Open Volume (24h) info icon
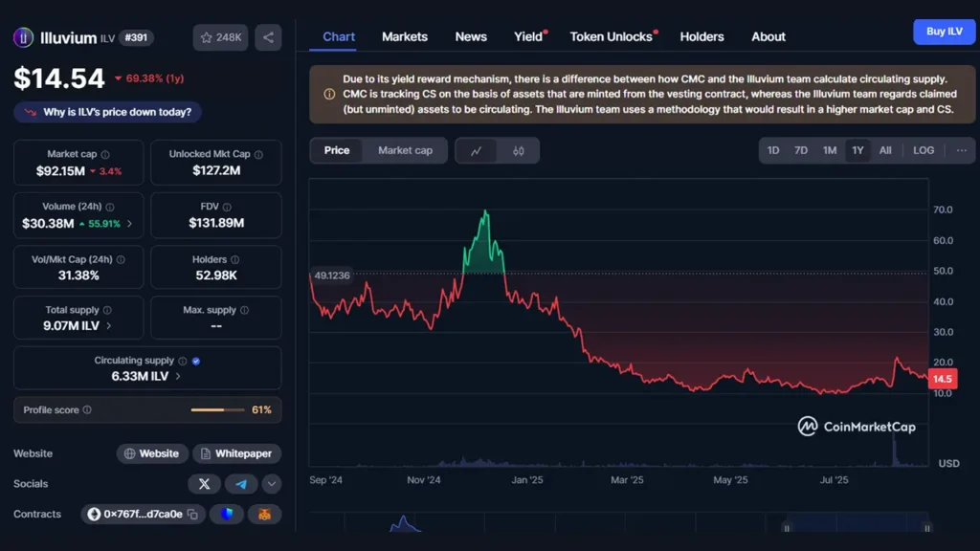The height and width of the screenshot is (551, 980). coord(110,207)
